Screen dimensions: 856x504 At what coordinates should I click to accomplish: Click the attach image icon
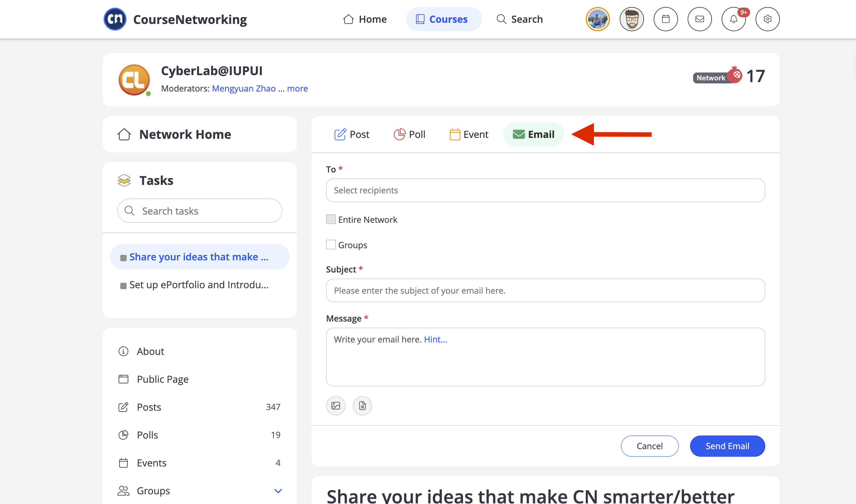(336, 406)
